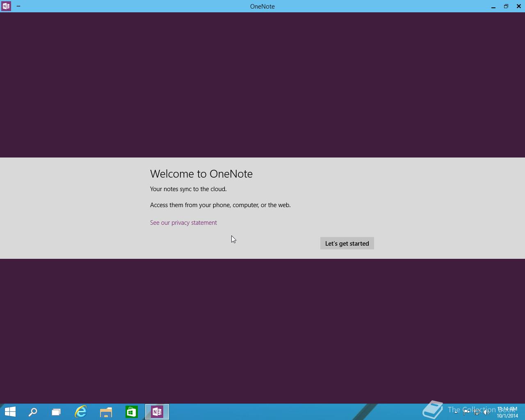The image size is (525, 420).
Task: Show hidden system tray icons
Action: coord(456,412)
